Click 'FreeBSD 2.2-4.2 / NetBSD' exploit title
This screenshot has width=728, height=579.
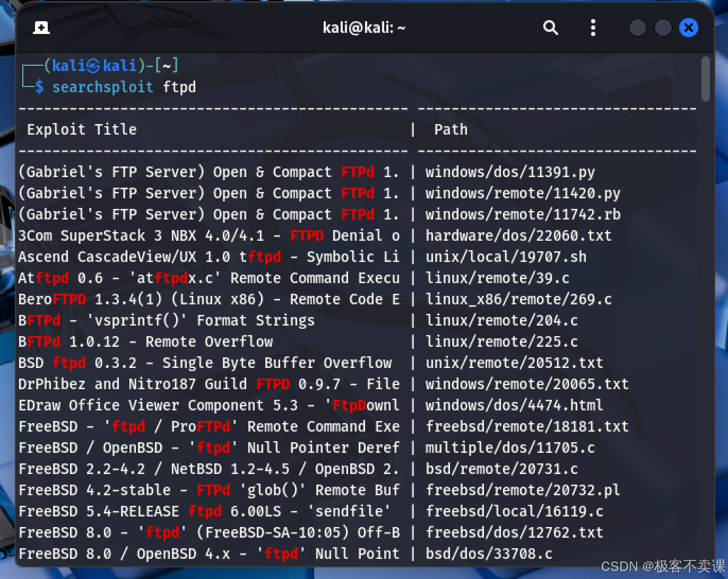[209, 469]
